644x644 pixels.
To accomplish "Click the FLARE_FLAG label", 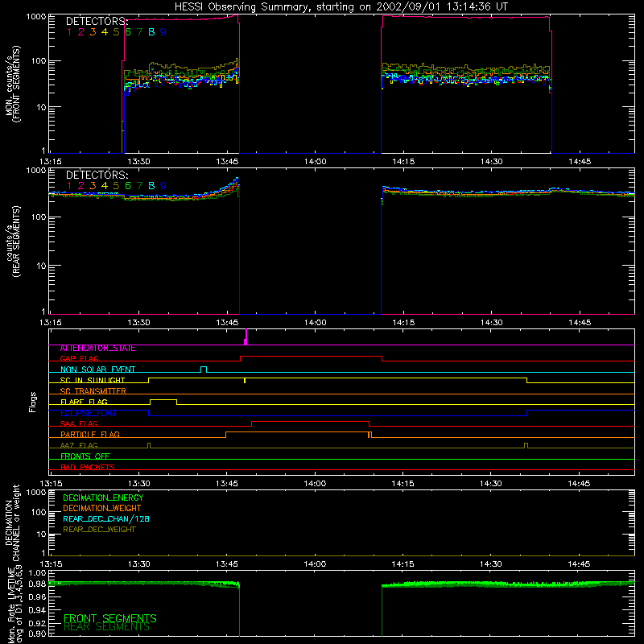I will click(x=84, y=402).
